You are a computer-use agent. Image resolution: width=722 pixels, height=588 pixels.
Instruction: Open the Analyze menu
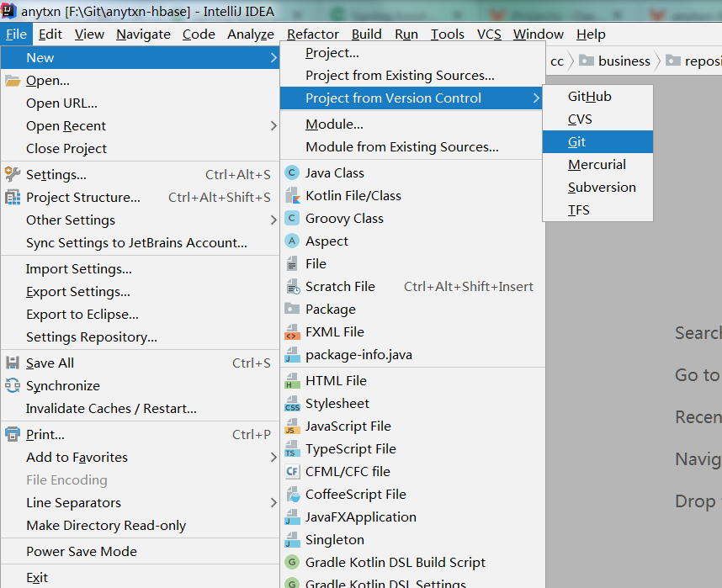(251, 34)
